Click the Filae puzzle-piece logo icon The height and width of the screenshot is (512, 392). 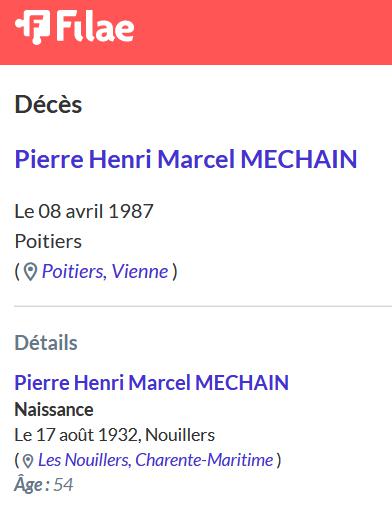(33, 27)
